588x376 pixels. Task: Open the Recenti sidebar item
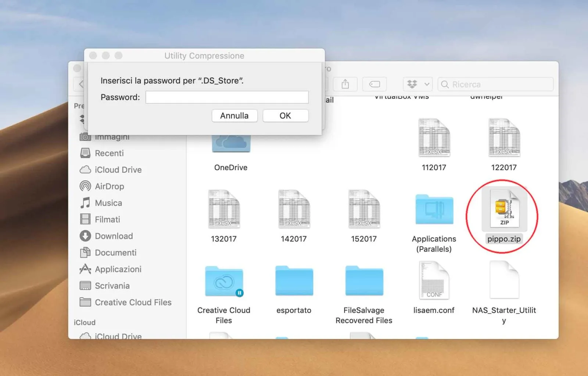point(108,153)
